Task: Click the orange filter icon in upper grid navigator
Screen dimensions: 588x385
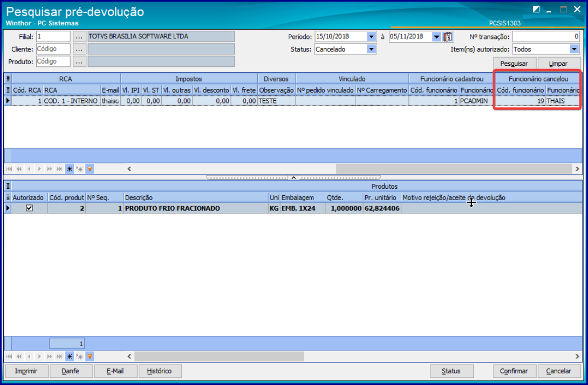Action: click(x=90, y=169)
